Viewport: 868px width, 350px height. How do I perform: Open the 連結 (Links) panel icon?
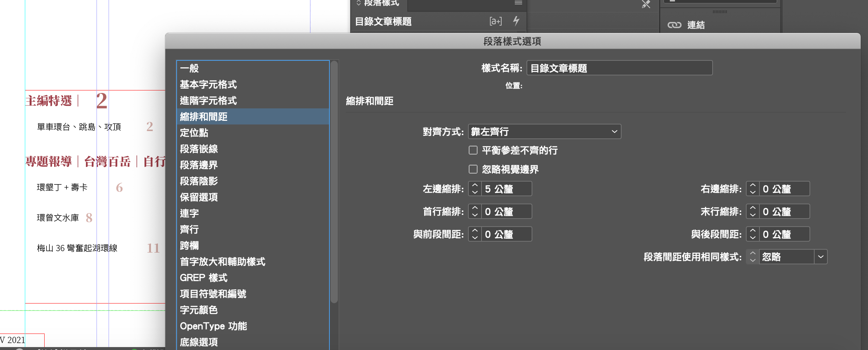tap(675, 25)
